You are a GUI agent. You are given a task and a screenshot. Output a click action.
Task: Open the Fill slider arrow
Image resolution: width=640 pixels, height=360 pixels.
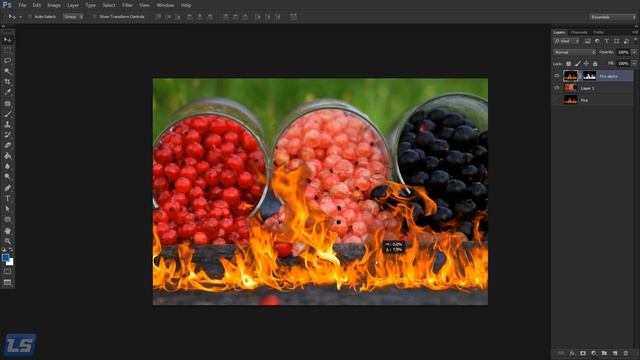click(x=634, y=64)
